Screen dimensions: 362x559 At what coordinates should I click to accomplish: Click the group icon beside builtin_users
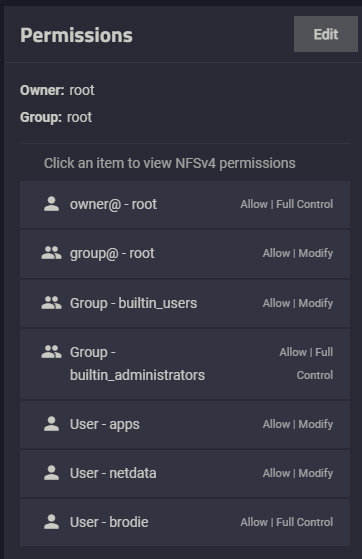coord(51,303)
